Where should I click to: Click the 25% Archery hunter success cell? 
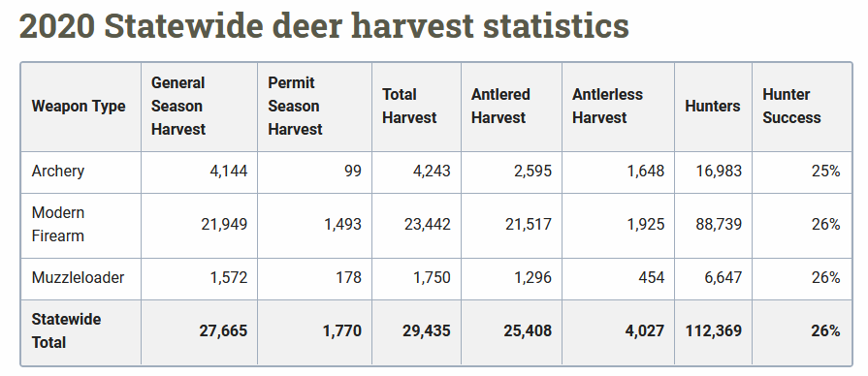[x=826, y=171]
